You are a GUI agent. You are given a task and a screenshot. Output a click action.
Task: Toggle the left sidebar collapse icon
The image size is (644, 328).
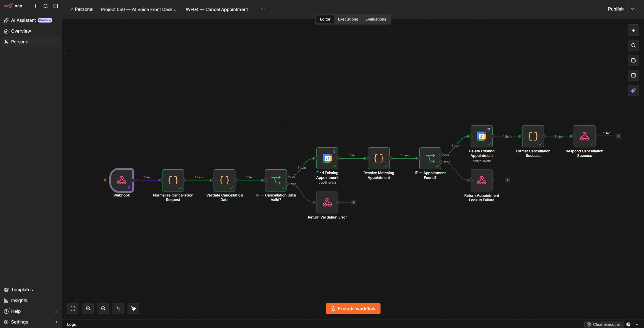(56, 6)
